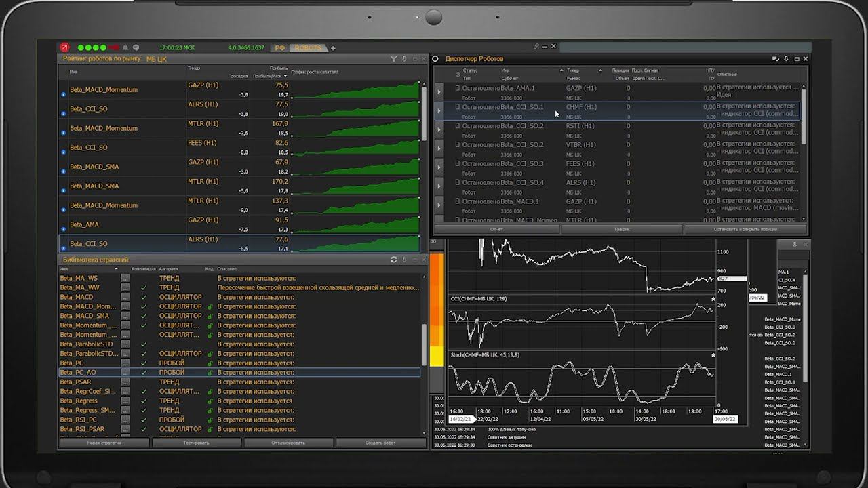
Task: Toggle compilation check for Beta_ParabolicSTD
Action: (x=144, y=344)
